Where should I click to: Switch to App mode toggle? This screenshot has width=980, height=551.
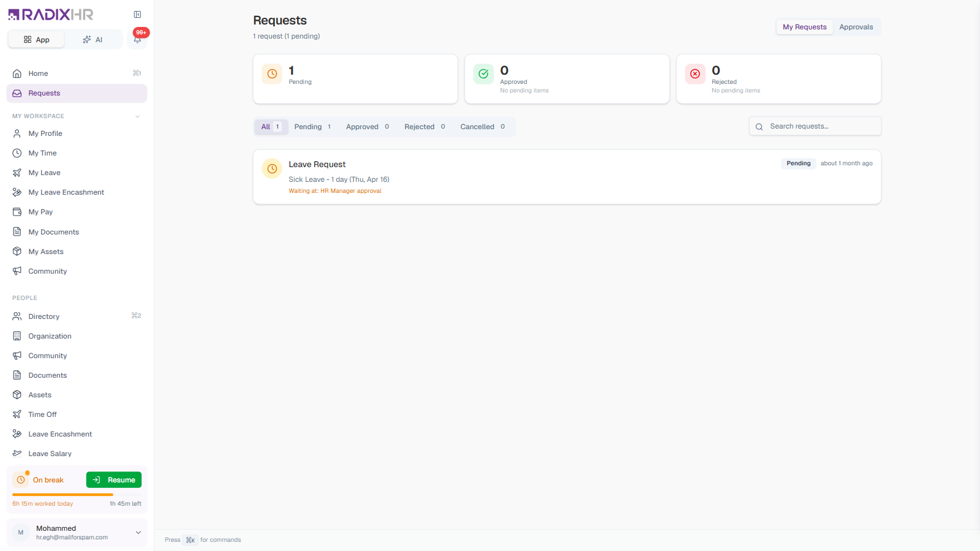point(36,40)
